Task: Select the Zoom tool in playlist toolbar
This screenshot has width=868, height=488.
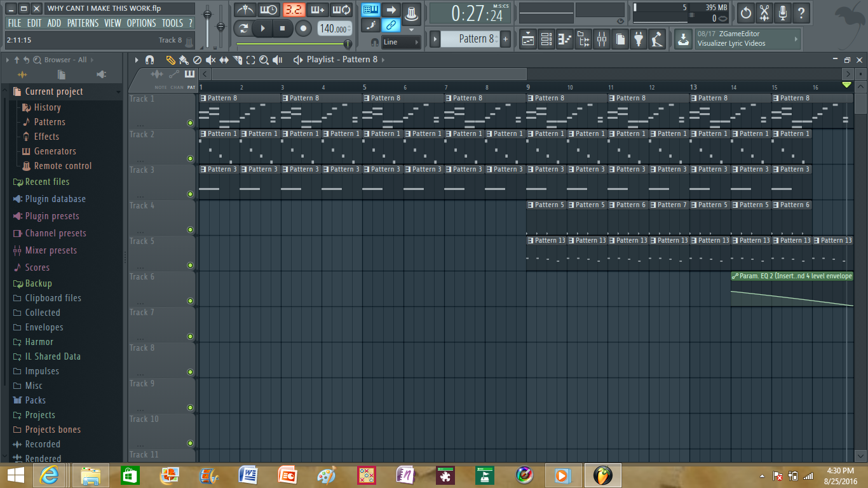Action: 264,60
